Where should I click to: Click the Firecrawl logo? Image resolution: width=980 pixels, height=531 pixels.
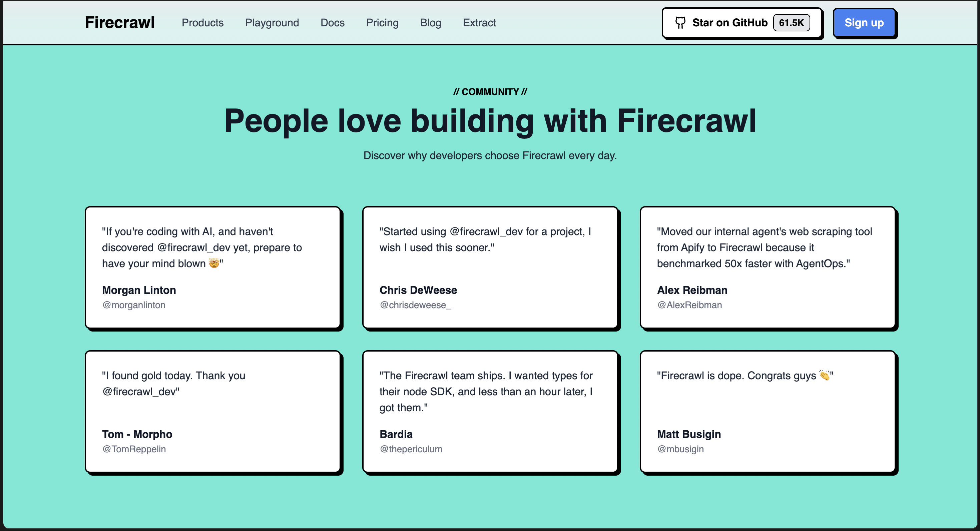coord(119,23)
